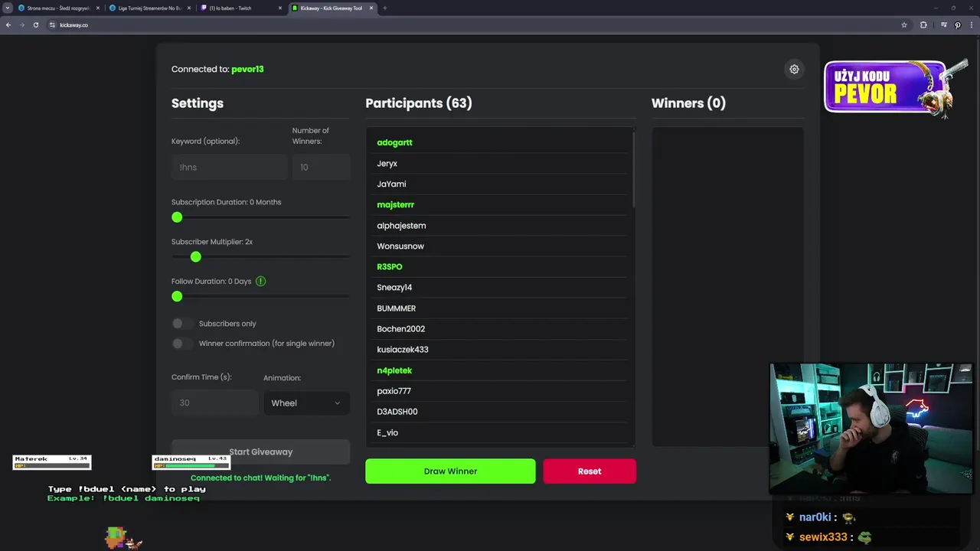980x551 pixels.
Task: Click the Number of Winners field
Action: pos(321,167)
